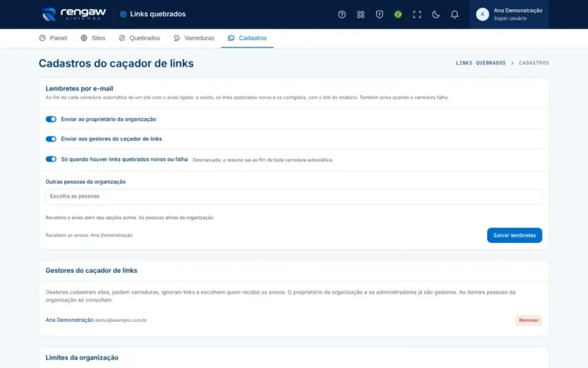Click the user avatar circle A
Screen dimensions: 588x368
(x=482, y=15)
